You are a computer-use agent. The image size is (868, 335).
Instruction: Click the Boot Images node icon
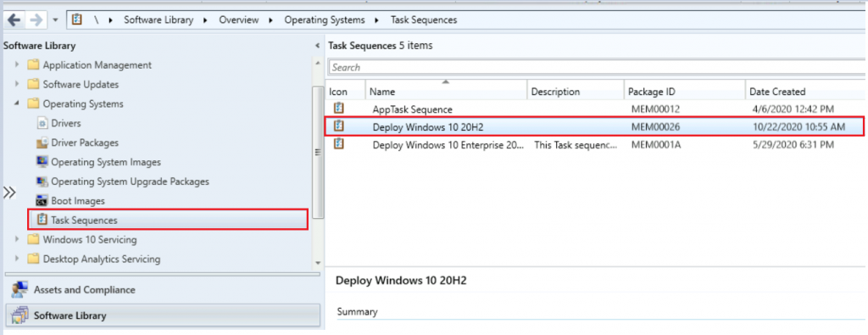point(42,200)
